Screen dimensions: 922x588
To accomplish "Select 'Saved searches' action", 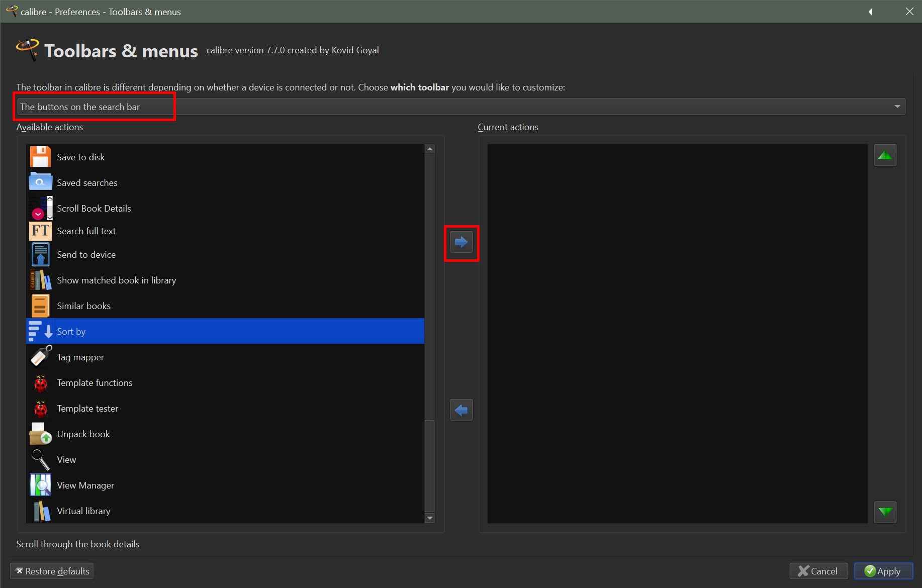I will tap(225, 182).
